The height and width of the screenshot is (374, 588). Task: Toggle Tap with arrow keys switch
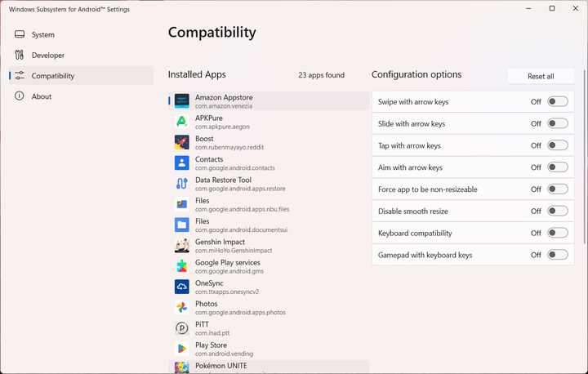pos(557,145)
